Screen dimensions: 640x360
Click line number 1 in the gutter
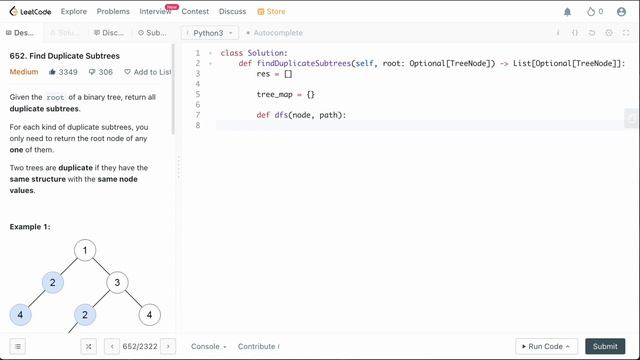point(198,53)
